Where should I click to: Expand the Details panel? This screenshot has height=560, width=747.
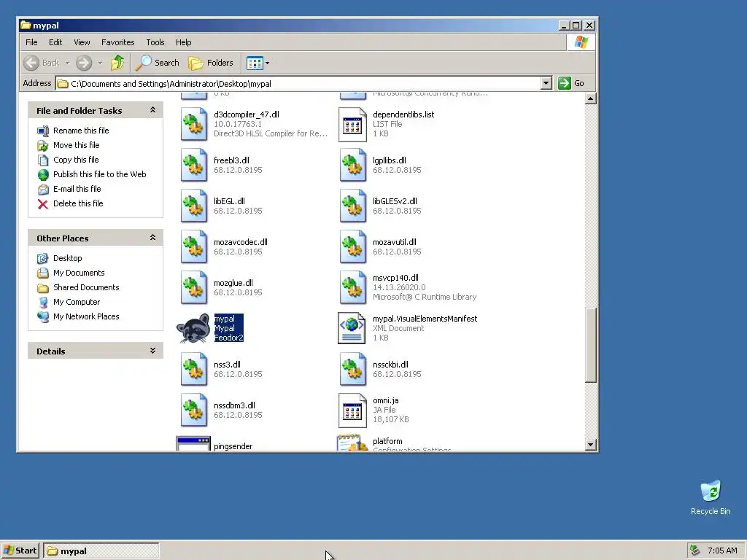152,351
